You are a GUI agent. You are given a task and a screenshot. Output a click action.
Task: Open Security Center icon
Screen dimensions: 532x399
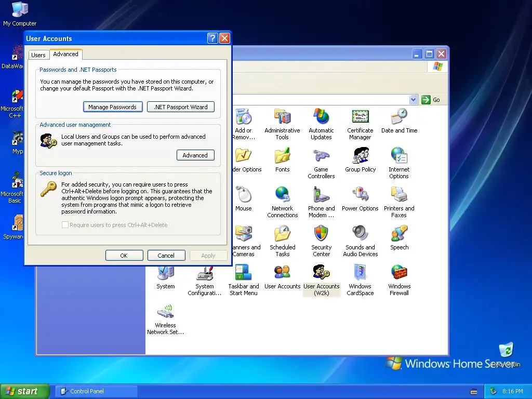coord(321,241)
